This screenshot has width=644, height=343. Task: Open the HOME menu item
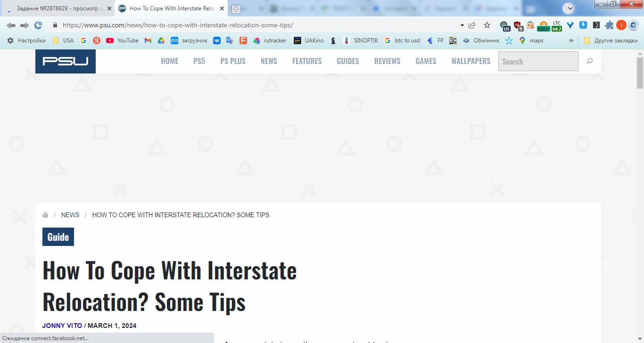click(x=170, y=61)
